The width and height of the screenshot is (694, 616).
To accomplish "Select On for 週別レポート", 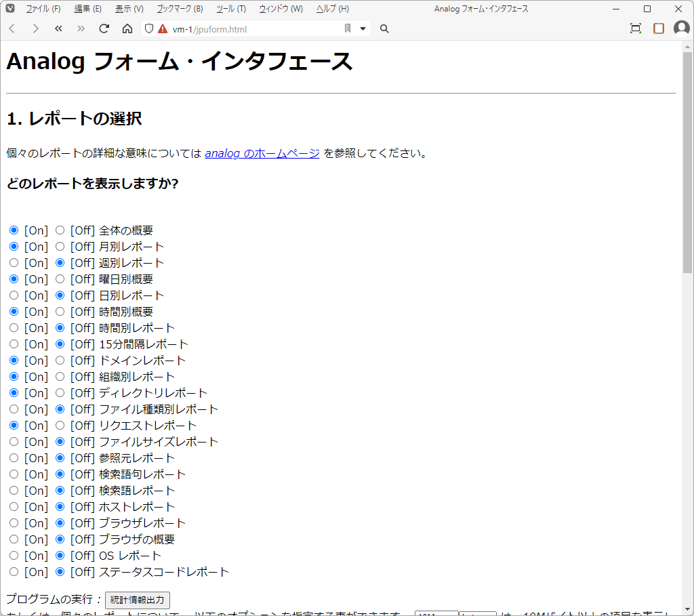I will point(14,263).
